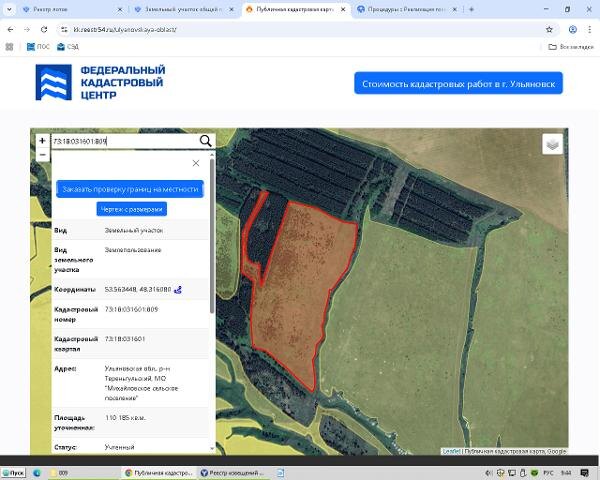The height and width of the screenshot is (480, 600).
Task: Click the browser back arrow
Action: point(11,29)
